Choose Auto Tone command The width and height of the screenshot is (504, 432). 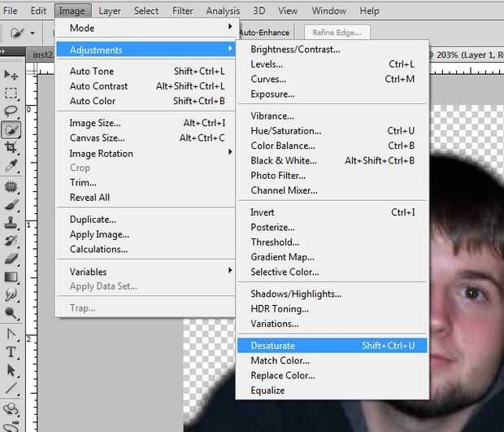[x=146, y=71]
